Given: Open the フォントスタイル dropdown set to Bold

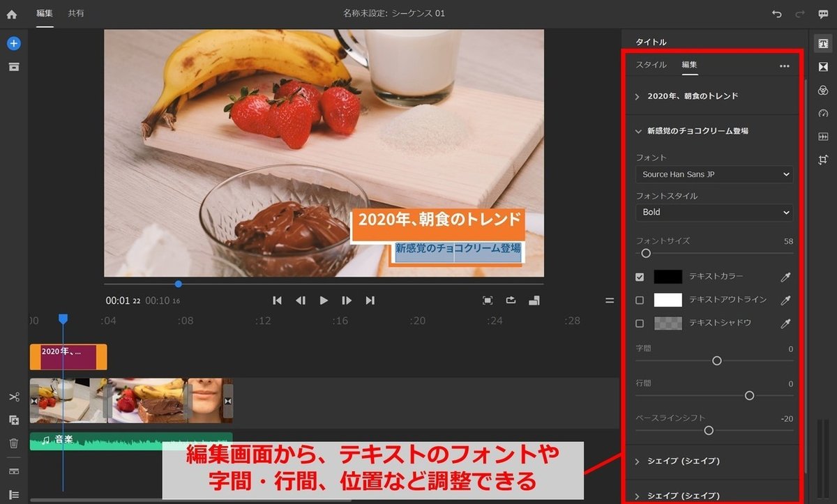Looking at the screenshot, I should coord(714,212).
